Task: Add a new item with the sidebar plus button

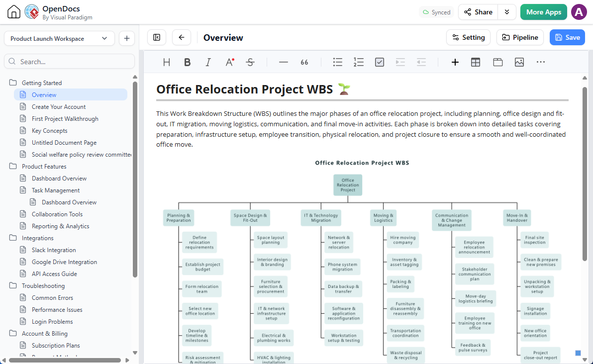Action: 127,39
